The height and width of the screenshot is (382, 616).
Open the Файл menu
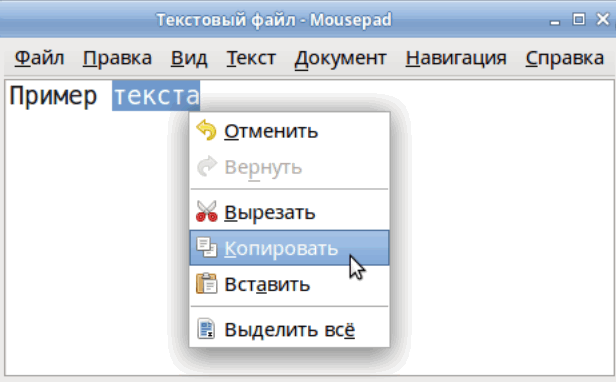[x=39, y=59]
